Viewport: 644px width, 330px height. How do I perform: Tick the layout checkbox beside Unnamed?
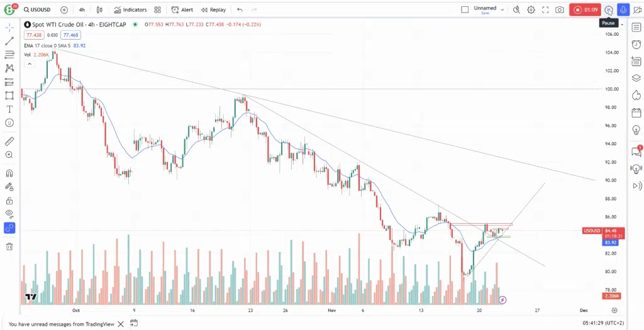tap(465, 10)
